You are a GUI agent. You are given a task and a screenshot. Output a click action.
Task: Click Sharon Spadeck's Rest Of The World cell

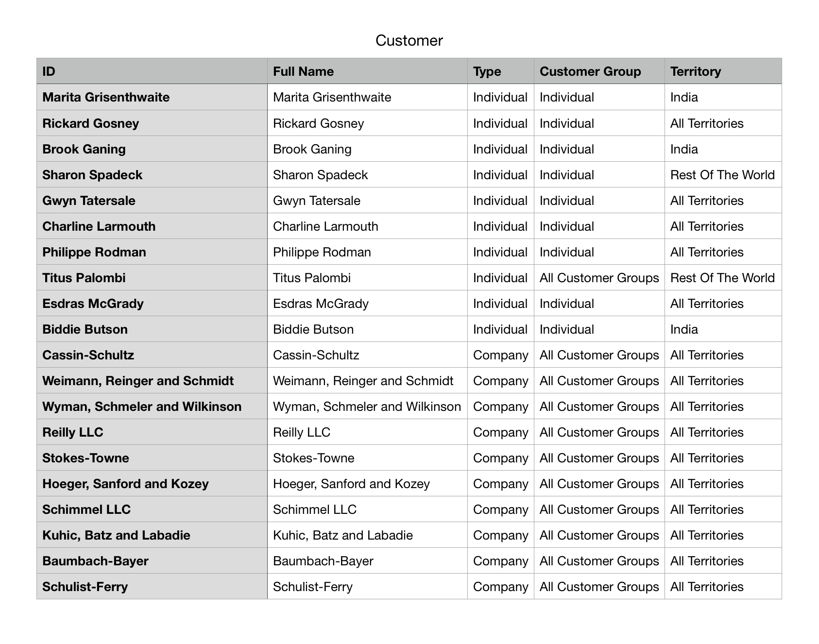pos(723,174)
